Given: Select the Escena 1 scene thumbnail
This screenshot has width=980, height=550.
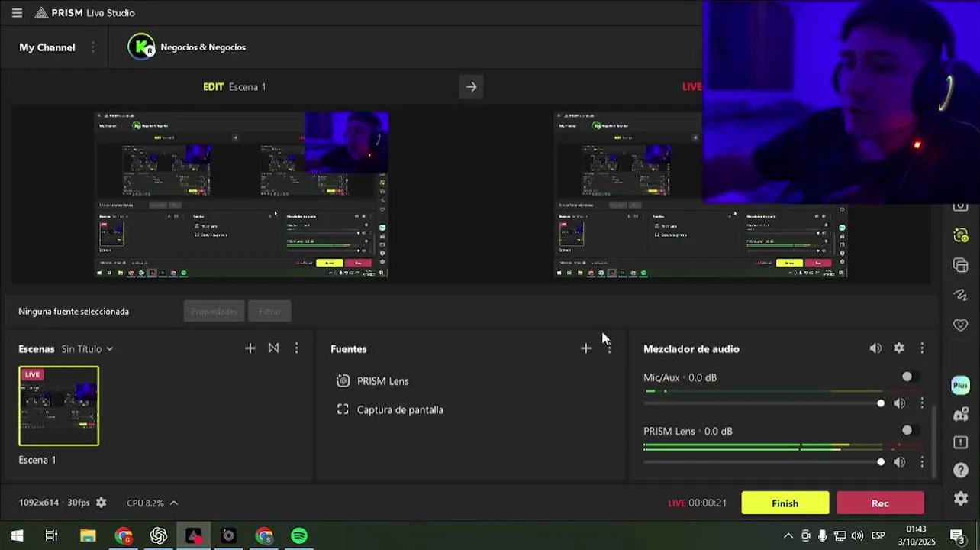Looking at the screenshot, I should pyautogui.click(x=59, y=406).
